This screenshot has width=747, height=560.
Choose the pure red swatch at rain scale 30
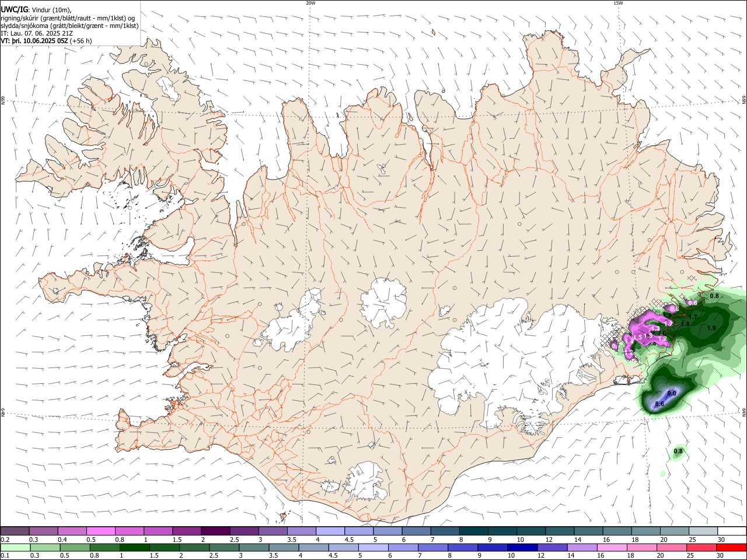[x=731, y=548]
